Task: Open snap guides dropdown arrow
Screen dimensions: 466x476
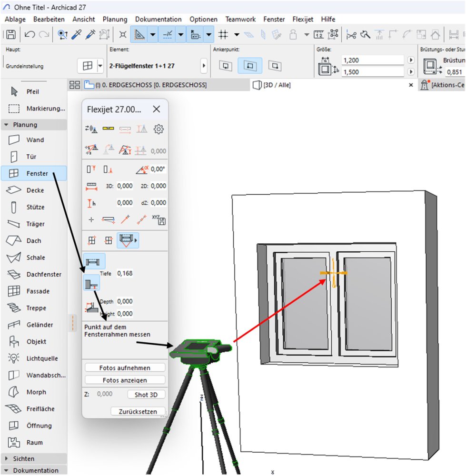Action: (x=180, y=34)
